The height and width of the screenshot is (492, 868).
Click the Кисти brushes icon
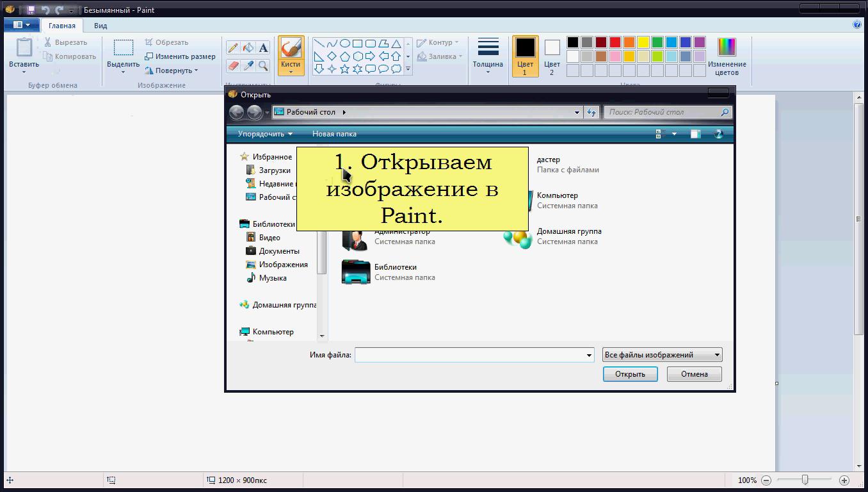291,49
